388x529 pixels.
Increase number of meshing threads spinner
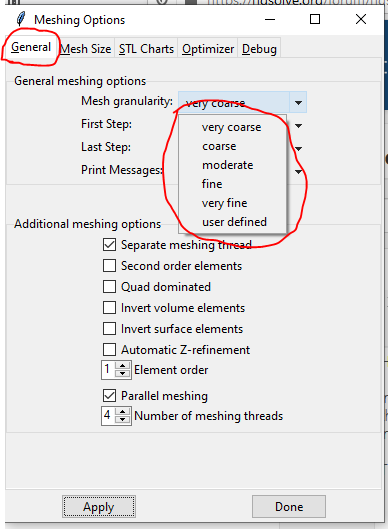[122, 412]
